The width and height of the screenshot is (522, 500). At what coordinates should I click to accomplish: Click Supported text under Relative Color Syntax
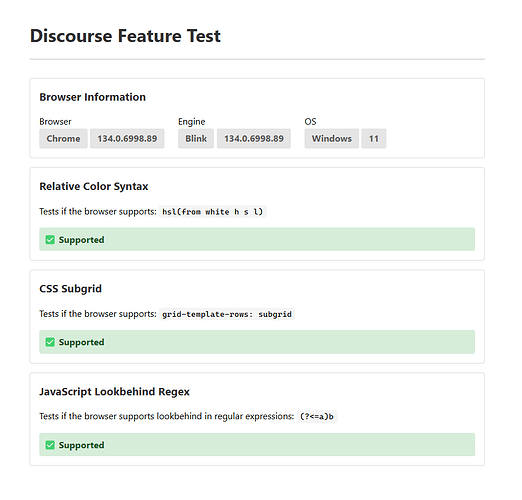[x=81, y=240]
